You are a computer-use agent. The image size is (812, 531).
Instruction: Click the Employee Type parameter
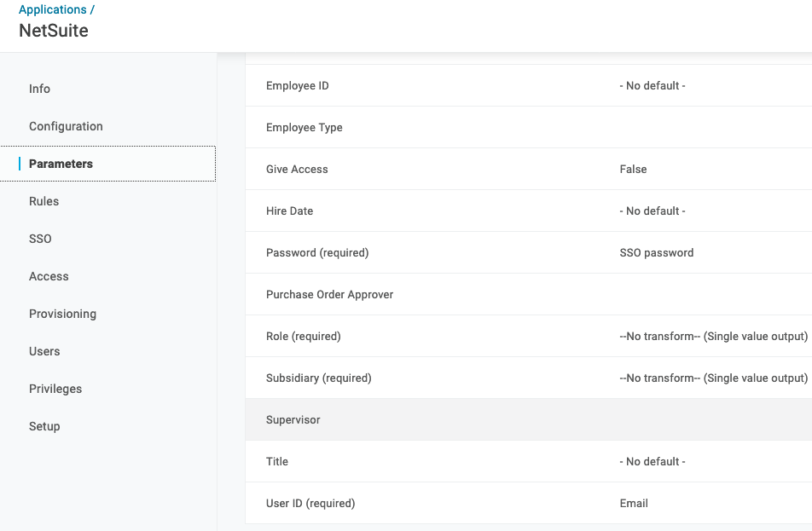coord(304,128)
